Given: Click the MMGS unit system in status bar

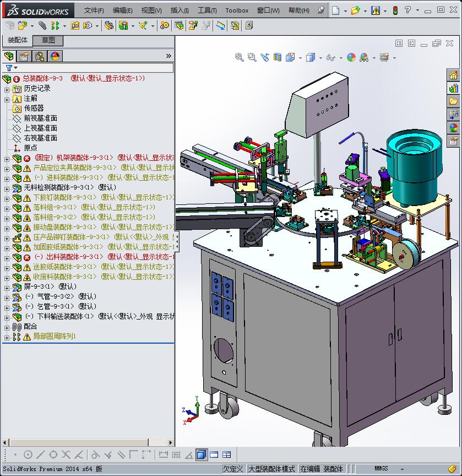Looking at the screenshot, I should (381, 469).
